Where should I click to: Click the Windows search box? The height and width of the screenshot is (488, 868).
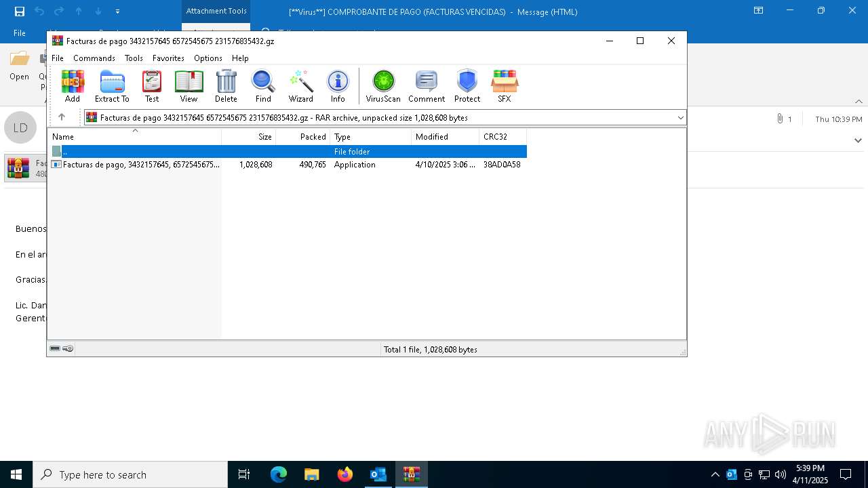point(130,474)
